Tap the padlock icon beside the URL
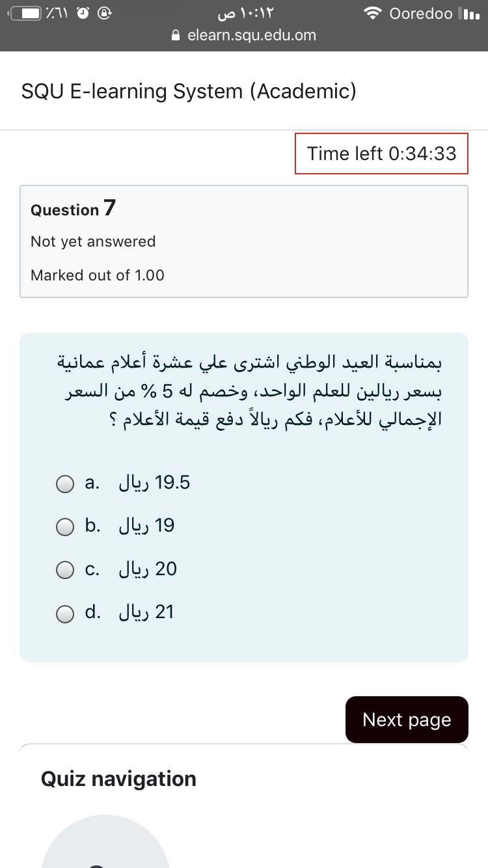Image resolution: width=488 pixels, height=868 pixels. 175,36
